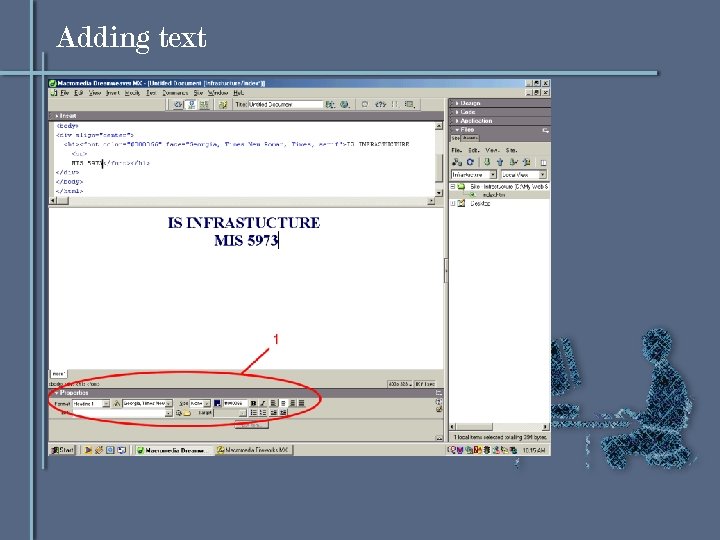The image size is (720, 540).
Task: Click Browse for File folder icon
Action: point(187,413)
